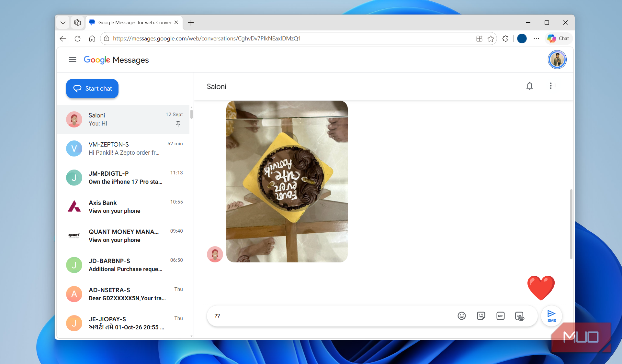Viewport: 622px width, 364px height.
Task: Go back in browser
Action: 63,39
